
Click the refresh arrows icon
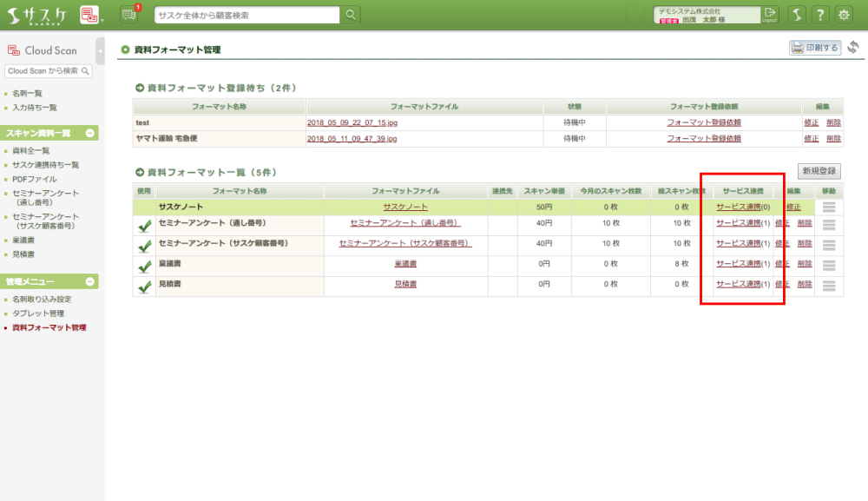(x=853, y=48)
